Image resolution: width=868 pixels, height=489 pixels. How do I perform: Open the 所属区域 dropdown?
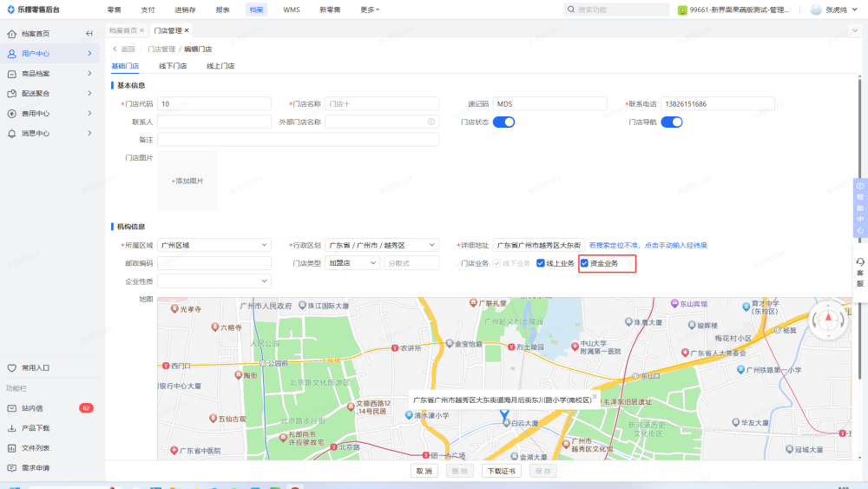(x=214, y=245)
